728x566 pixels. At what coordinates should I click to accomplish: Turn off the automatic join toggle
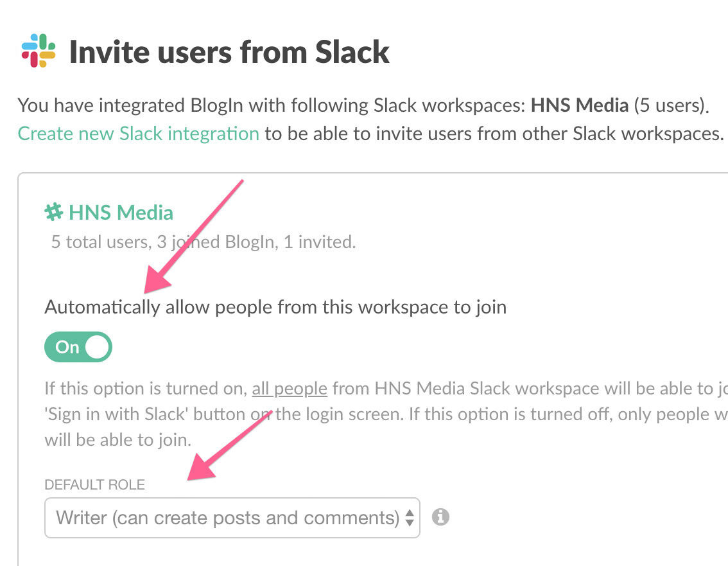78,348
